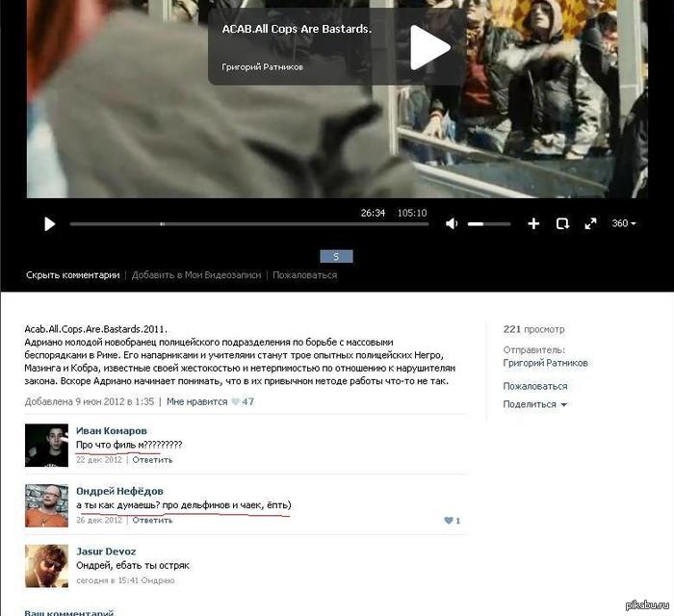This screenshot has width=674, height=616.
Task: Reply to Ондрей Нефёдов's comment via 'Ответить'
Action: [152, 520]
